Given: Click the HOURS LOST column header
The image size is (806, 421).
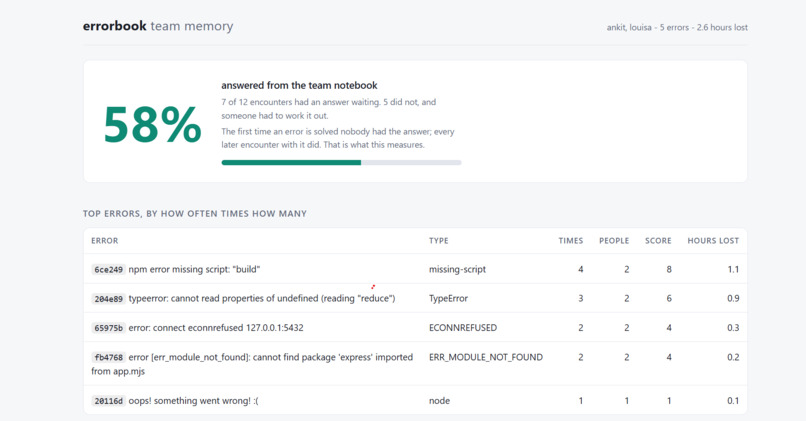Looking at the screenshot, I should [713, 241].
